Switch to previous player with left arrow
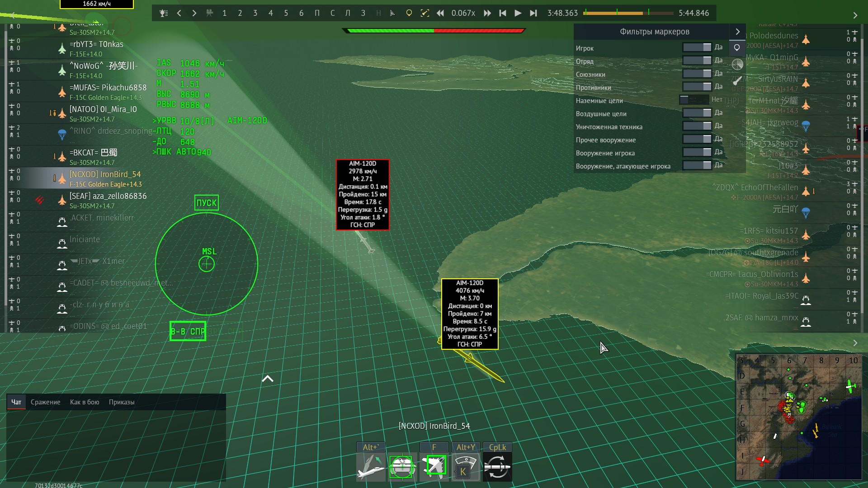Screen dimensions: 868x488 coord(179,13)
